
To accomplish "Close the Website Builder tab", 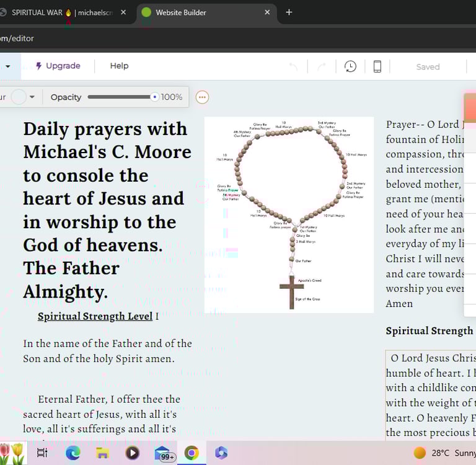I will 267,12.
